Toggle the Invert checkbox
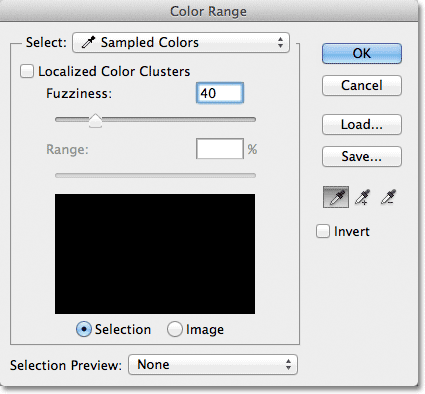The width and height of the screenshot is (425, 394). (x=323, y=231)
